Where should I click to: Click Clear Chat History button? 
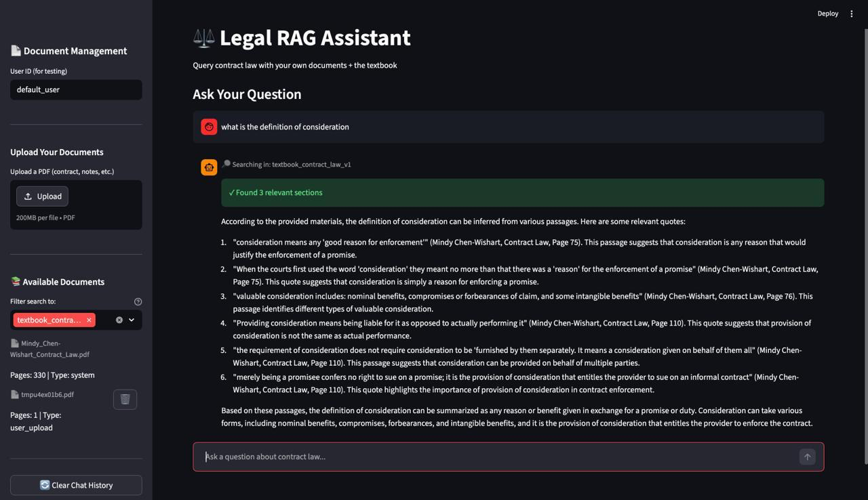coord(76,485)
